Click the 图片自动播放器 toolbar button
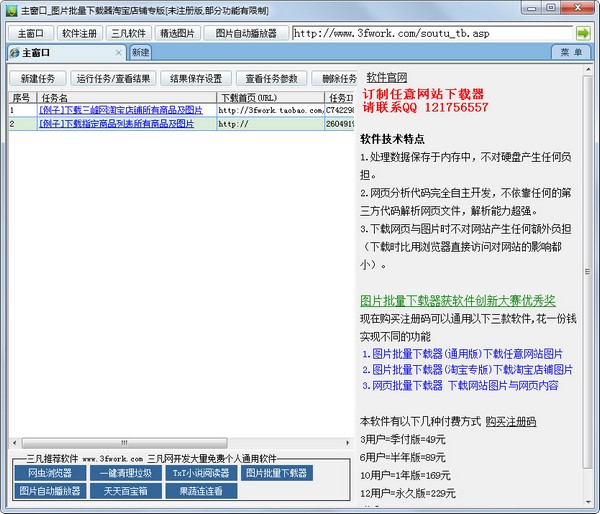 pyautogui.click(x=246, y=33)
